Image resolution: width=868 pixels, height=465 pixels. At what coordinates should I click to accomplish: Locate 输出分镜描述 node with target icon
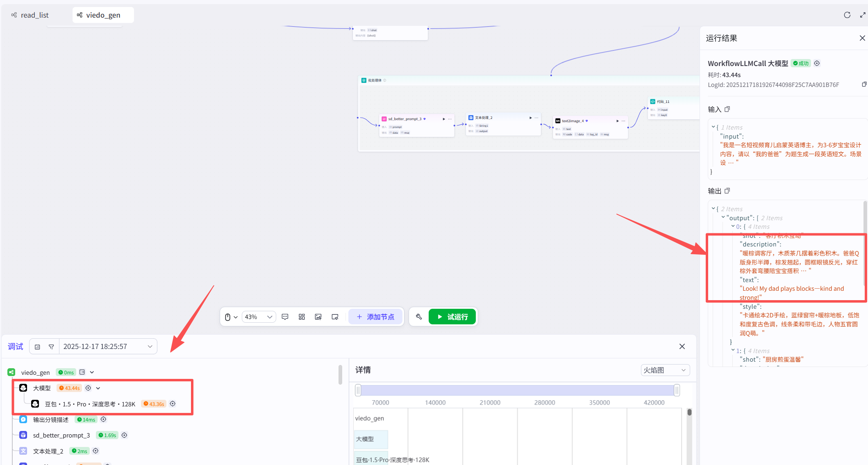(104, 419)
